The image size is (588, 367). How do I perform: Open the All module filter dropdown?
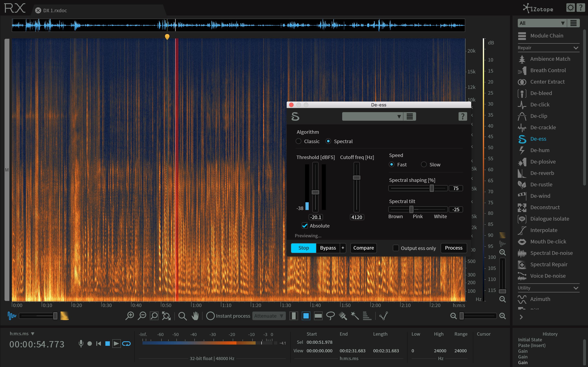point(542,23)
